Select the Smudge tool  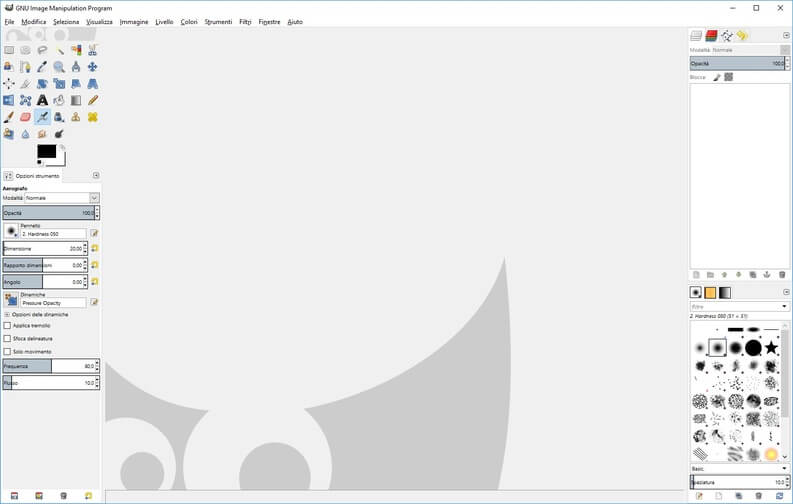coord(42,133)
